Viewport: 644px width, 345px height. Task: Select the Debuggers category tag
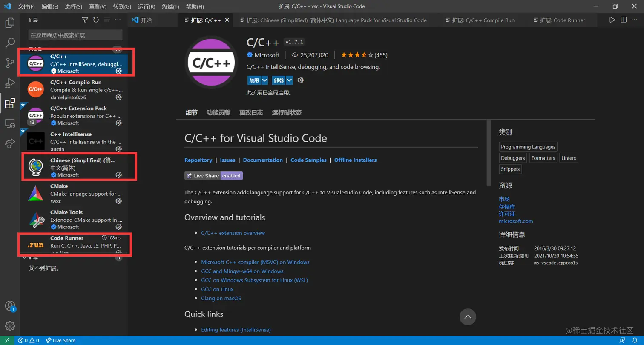[513, 158]
